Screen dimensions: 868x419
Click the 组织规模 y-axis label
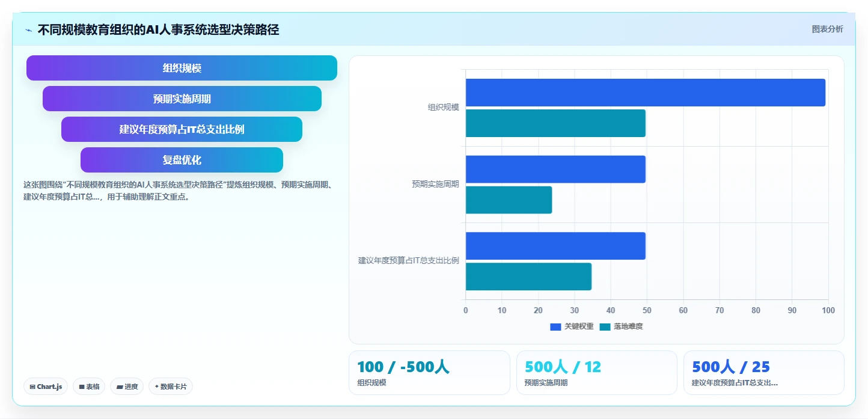443,108
